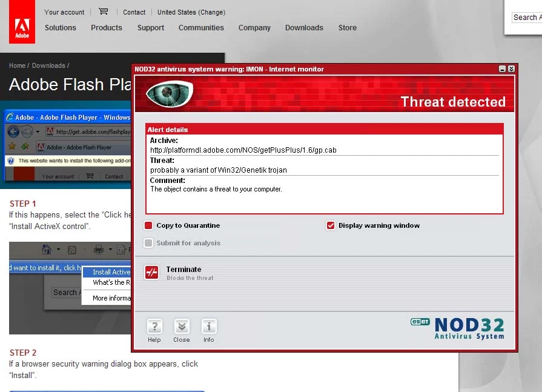This screenshot has height=392, width=542.
Task: Open the Contact link
Action: pos(134,12)
